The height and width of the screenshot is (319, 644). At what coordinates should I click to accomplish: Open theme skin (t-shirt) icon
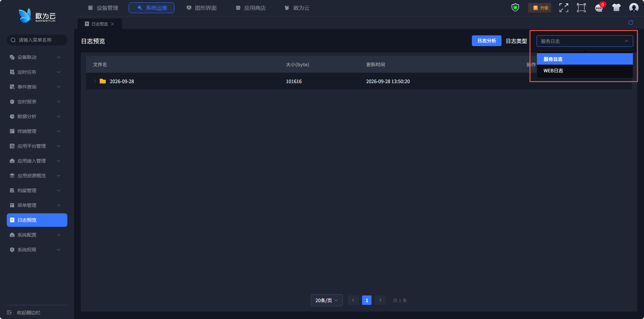tap(616, 7)
